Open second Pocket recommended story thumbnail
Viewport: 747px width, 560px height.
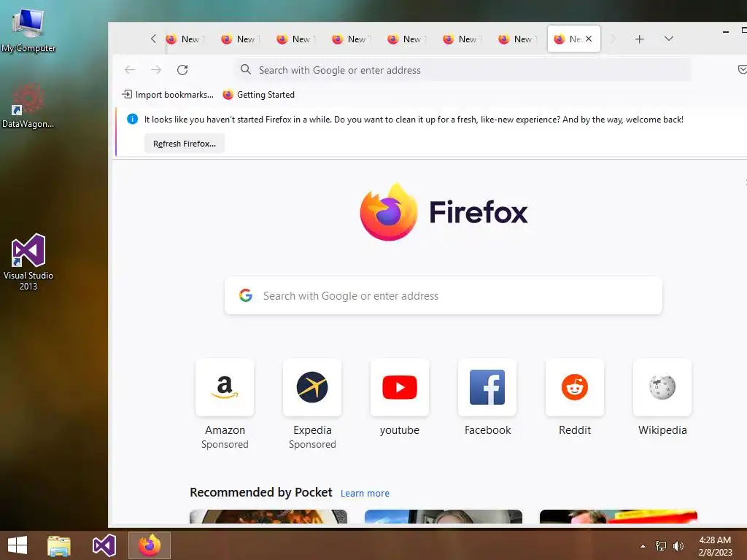click(444, 517)
